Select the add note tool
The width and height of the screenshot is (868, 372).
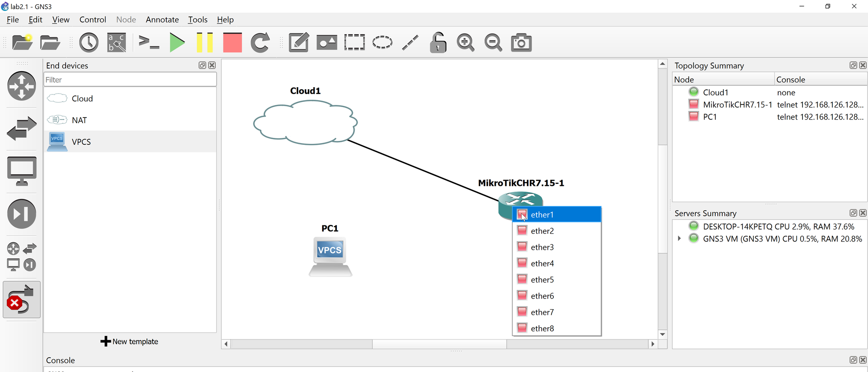coord(299,42)
